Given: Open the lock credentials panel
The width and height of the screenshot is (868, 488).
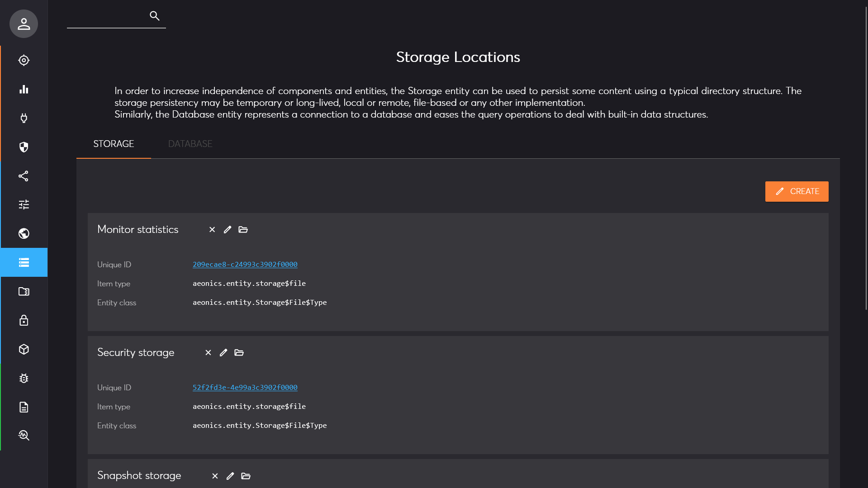Looking at the screenshot, I should (x=24, y=320).
